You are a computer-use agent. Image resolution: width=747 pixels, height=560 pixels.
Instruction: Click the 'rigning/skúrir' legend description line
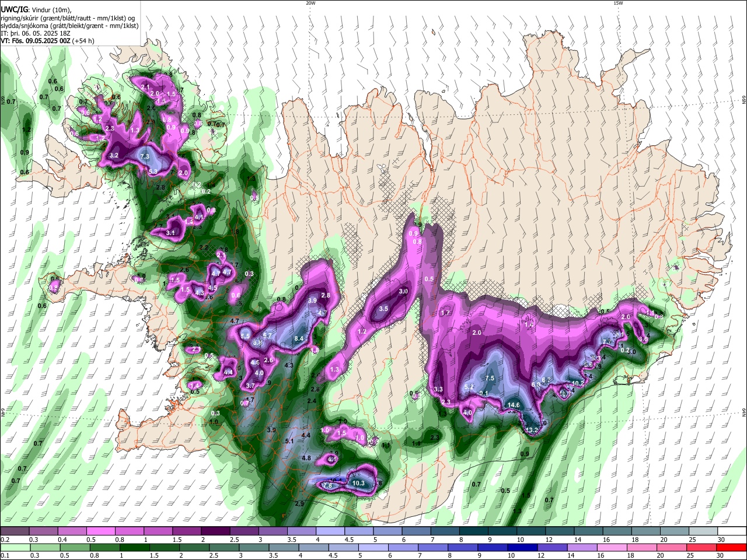[x=68, y=18]
